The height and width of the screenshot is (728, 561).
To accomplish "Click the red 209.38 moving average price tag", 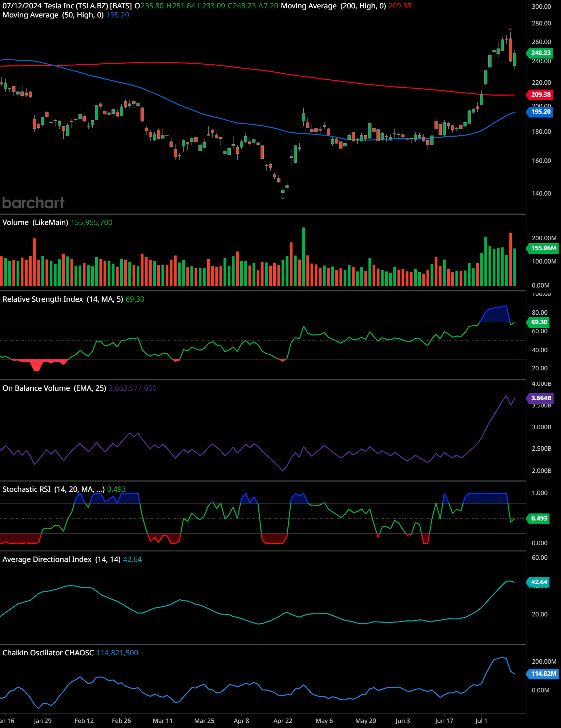I will tap(540, 94).
